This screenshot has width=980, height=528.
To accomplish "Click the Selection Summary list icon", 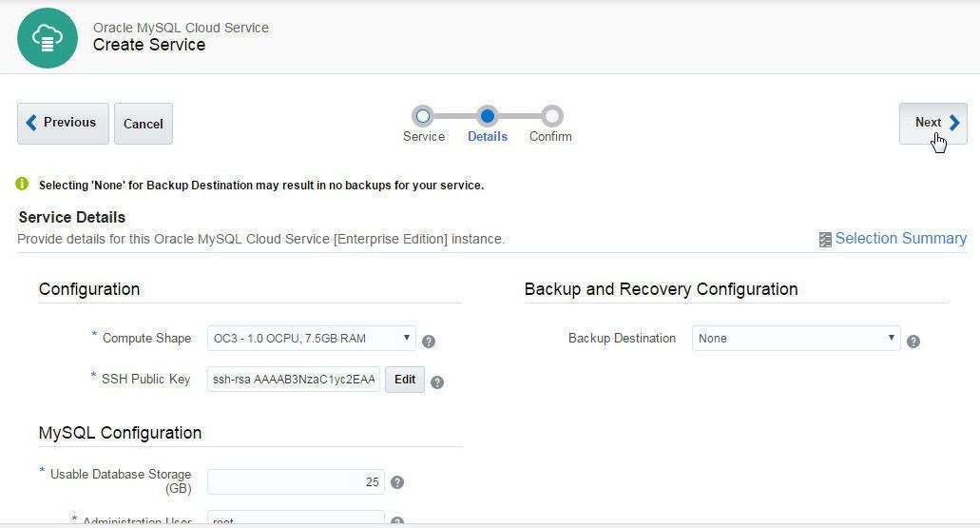I will (x=825, y=240).
